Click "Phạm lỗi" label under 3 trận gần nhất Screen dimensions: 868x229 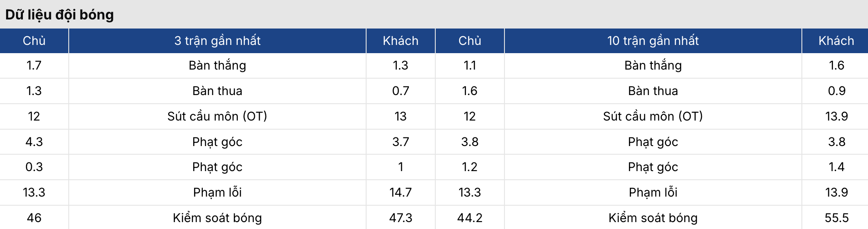point(217,192)
